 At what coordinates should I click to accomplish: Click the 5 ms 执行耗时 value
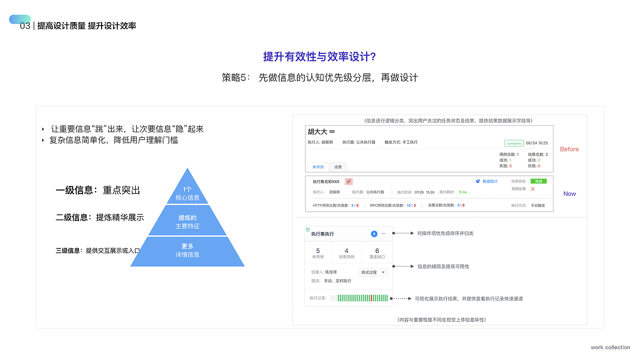[462, 192]
